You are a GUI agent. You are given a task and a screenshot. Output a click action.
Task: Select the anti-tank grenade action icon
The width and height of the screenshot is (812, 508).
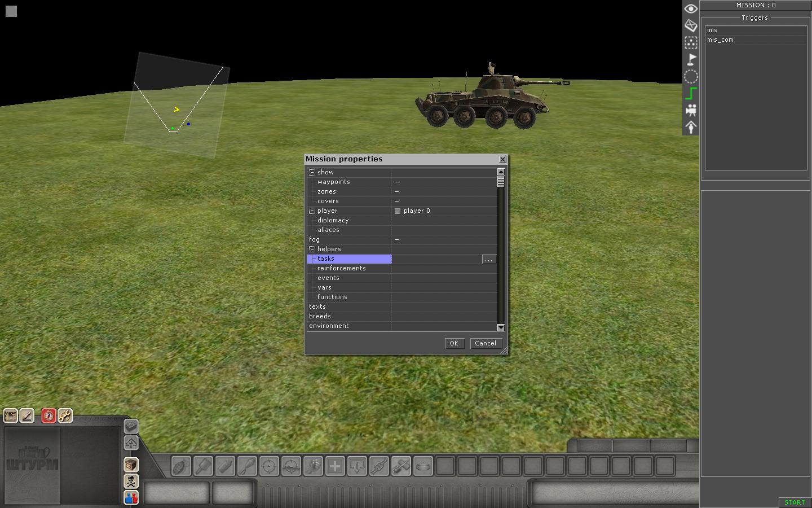coord(203,466)
